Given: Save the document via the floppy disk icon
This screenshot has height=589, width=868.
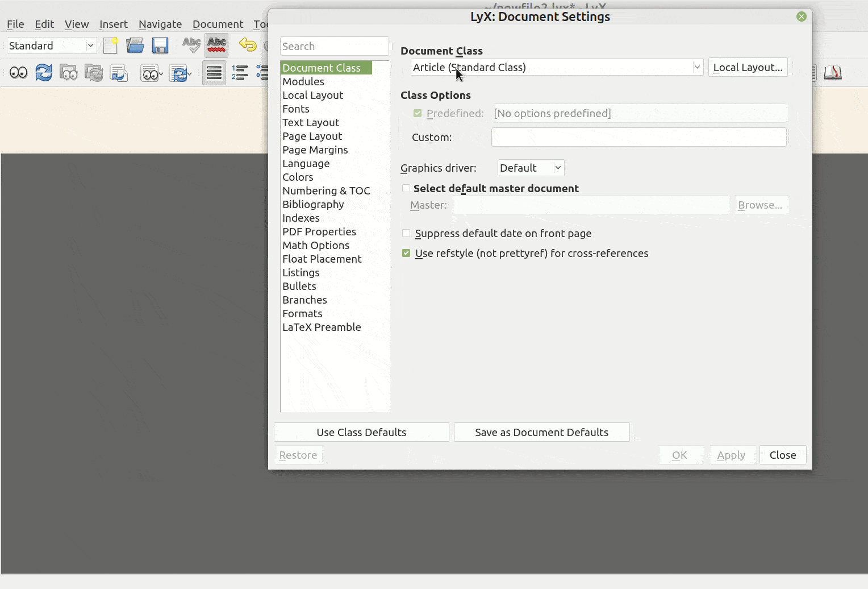Looking at the screenshot, I should [x=160, y=45].
